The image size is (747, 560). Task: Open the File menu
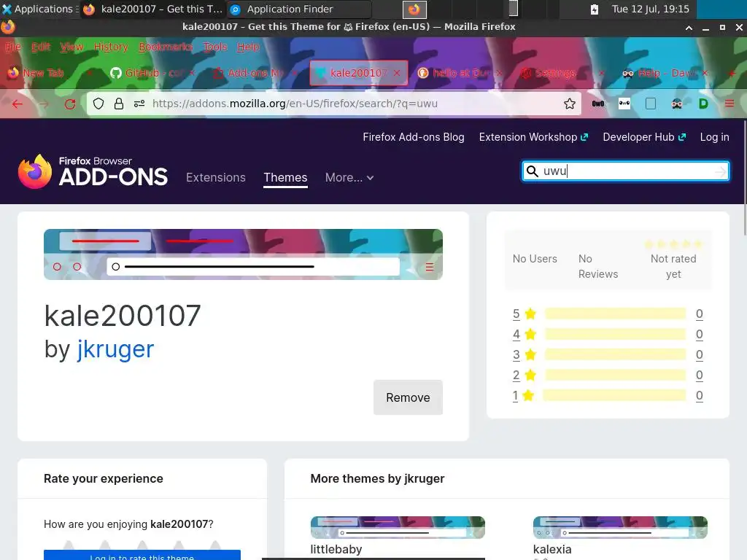13,47
